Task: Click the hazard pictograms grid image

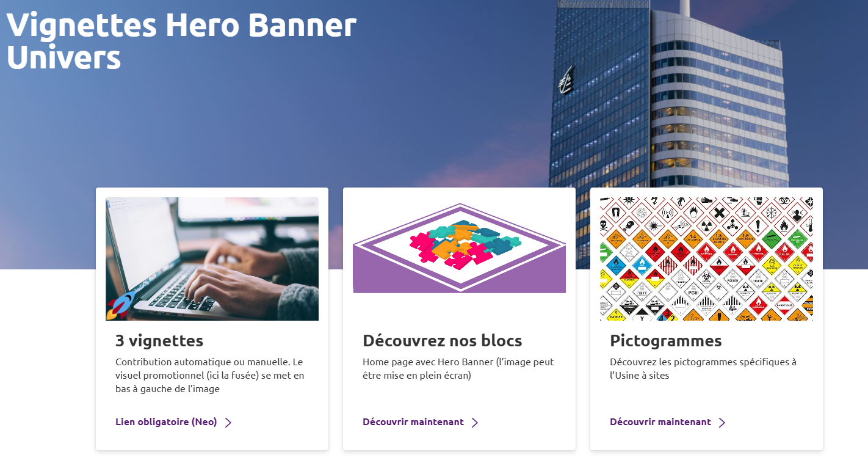Action: click(x=706, y=259)
